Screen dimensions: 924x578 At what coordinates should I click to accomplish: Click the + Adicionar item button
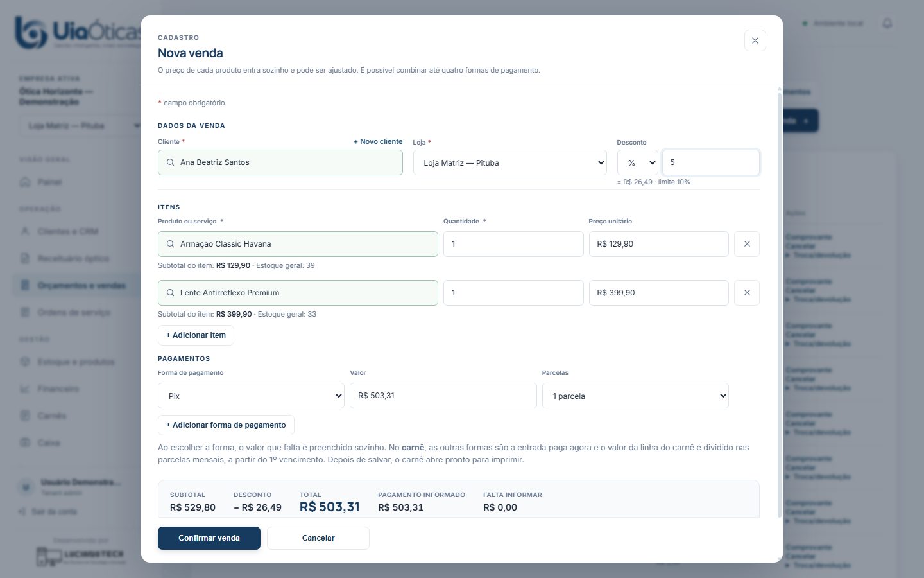[x=196, y=335]
